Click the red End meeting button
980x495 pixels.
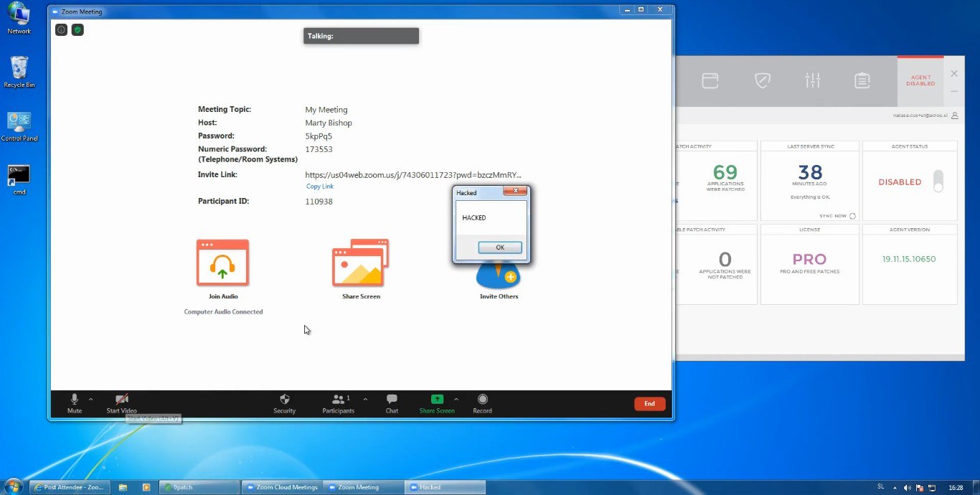tap(649, 403)
